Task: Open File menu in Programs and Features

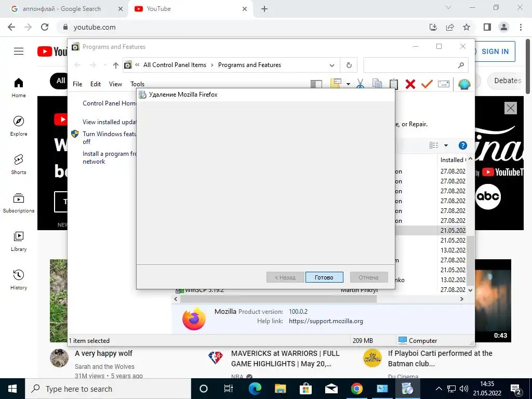Action: tap(77, 84)
